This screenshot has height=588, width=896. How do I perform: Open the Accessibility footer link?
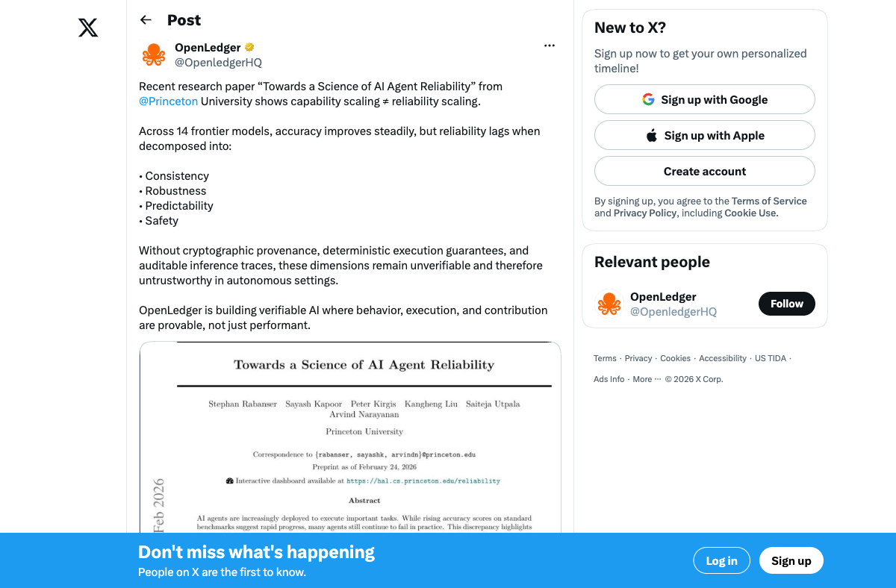(723, 358)
